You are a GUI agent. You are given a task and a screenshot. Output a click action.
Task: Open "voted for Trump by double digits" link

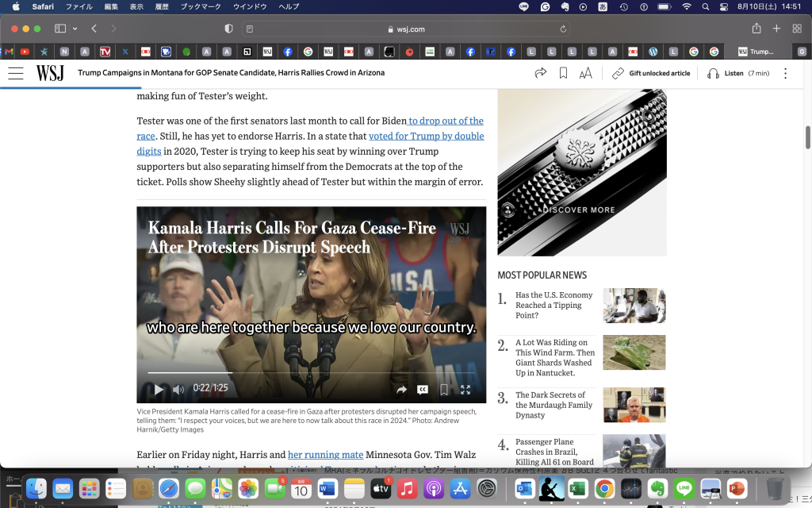coord(426,136)
